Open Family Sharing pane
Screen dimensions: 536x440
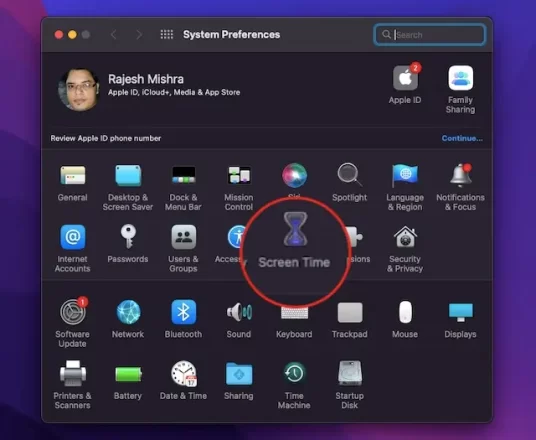pos(461,78)
